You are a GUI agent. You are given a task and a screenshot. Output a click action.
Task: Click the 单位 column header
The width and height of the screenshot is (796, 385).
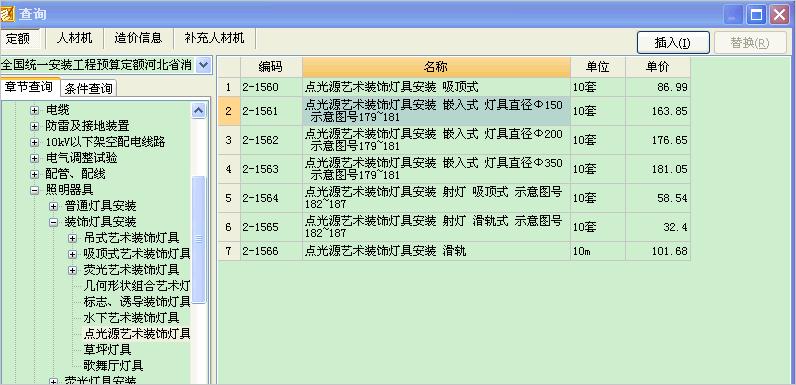click(x=598, y=67)
